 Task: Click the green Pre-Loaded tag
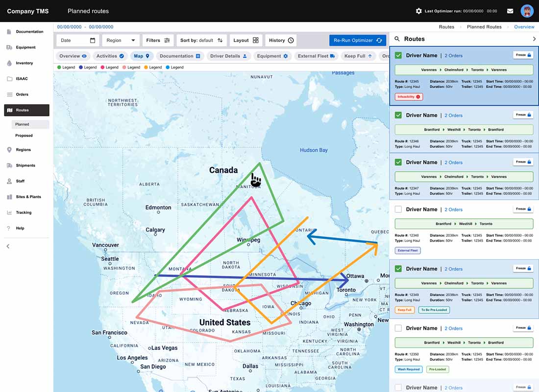(438, 369)
